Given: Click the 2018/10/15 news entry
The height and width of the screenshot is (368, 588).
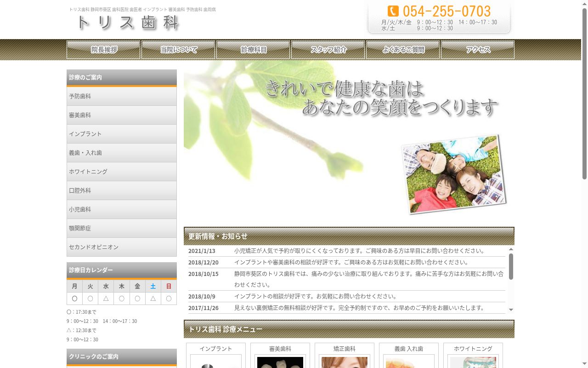Looking at the screenshot, I should pyautogui.click(x=347, y=279).
